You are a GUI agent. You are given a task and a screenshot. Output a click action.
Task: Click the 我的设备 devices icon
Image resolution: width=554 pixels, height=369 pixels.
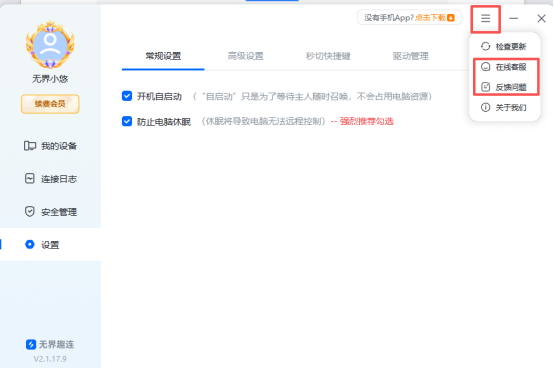pos(30,146)
